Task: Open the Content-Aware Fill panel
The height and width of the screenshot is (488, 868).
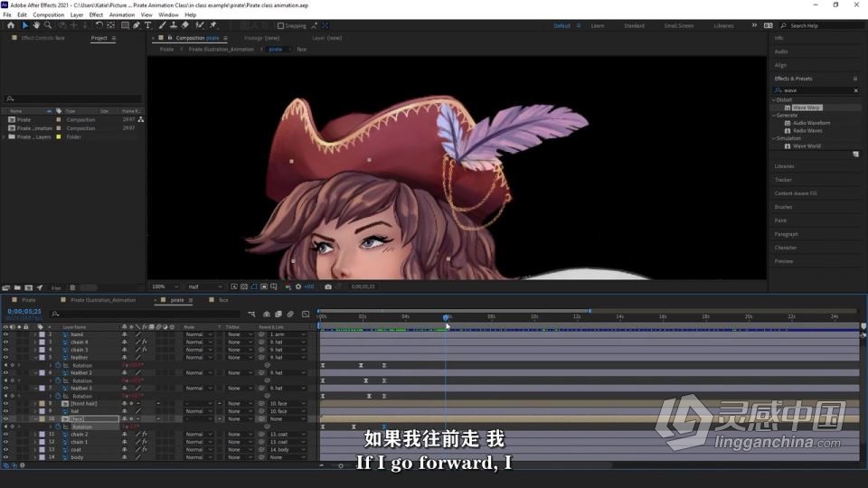Action: pyautogui.click(x=796, y=193)
